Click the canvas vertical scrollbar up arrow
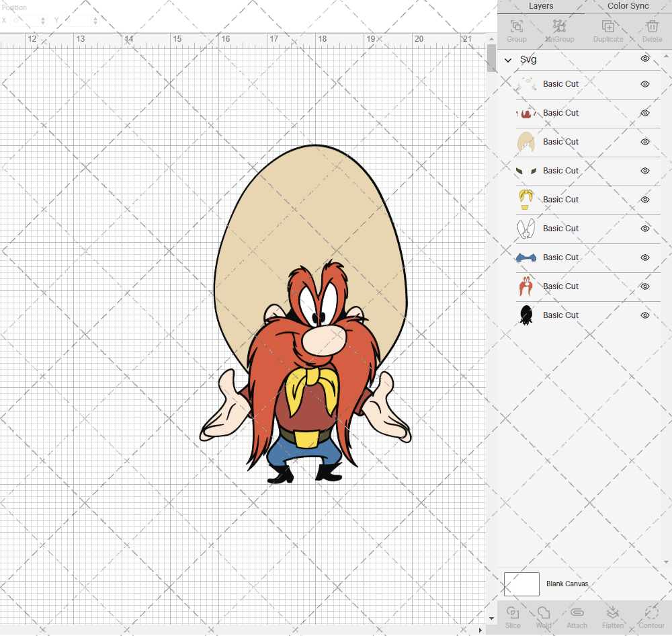672x636 pixels. click(x=492, y=39)
